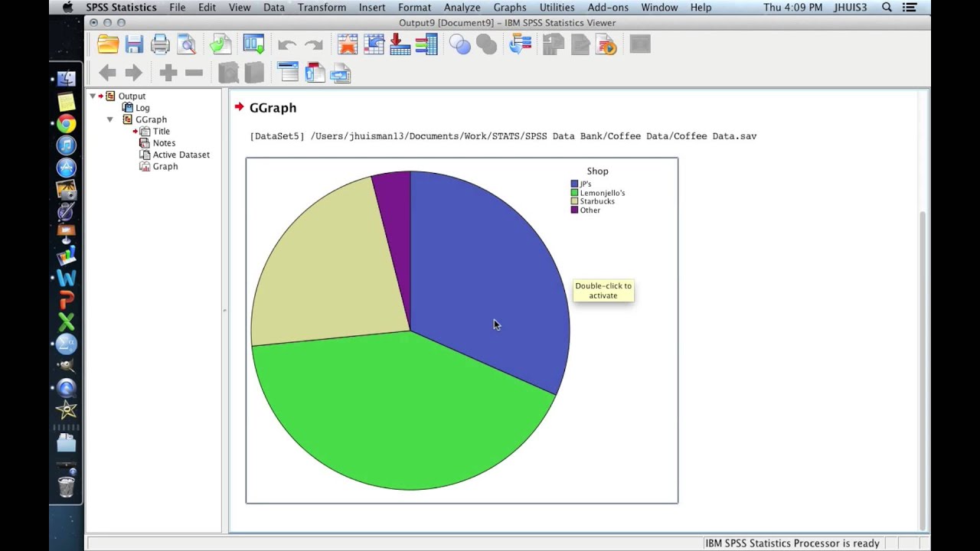Click the Other purple legend swatch

click(x=574, y=210)
